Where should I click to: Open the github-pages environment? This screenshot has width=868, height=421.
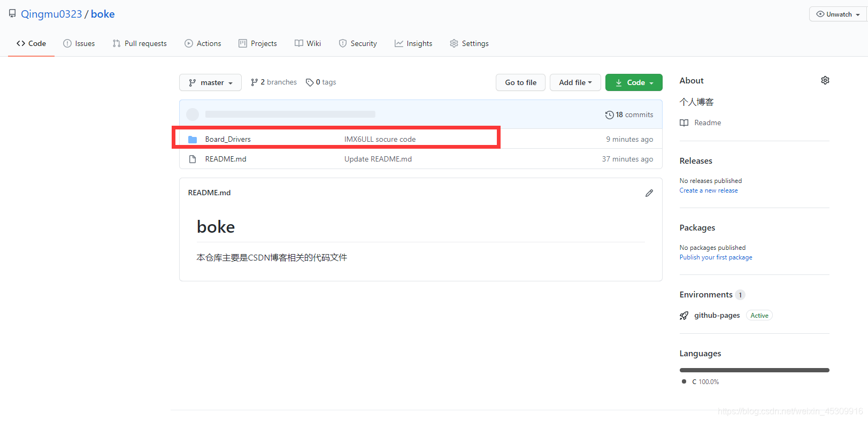717,315
